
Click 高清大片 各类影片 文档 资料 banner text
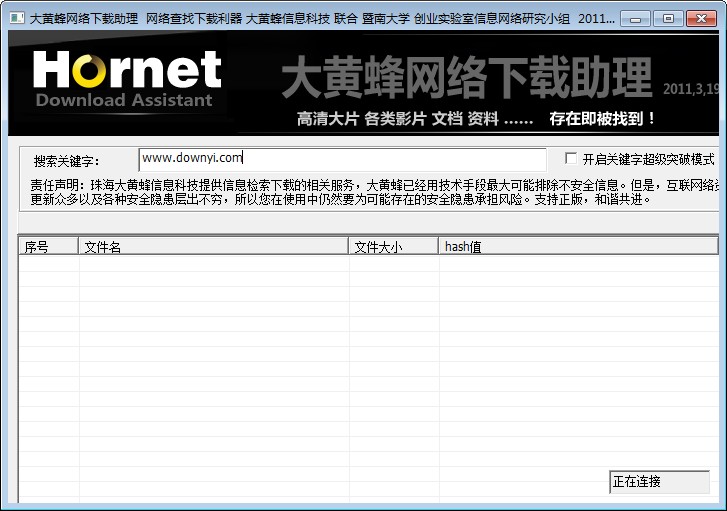(415, 119)
